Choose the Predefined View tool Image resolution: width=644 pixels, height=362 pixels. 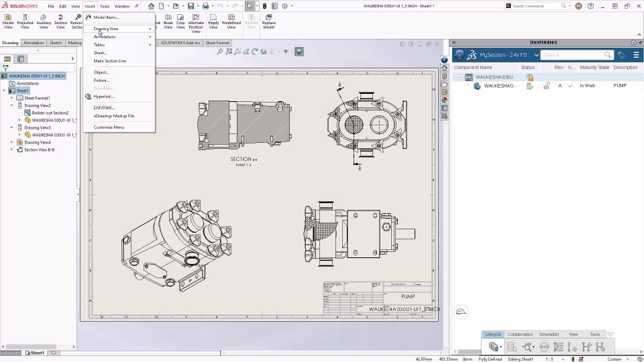(231, 21)
